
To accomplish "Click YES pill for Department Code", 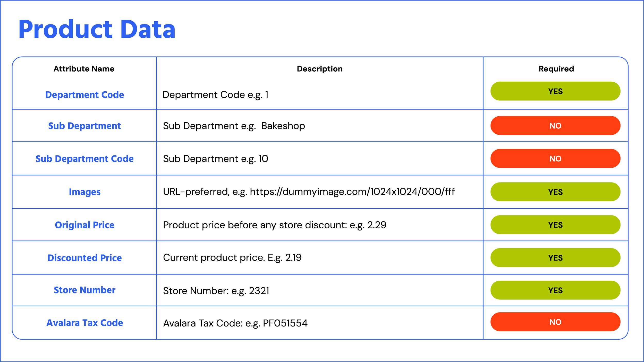I will (555, 91).
